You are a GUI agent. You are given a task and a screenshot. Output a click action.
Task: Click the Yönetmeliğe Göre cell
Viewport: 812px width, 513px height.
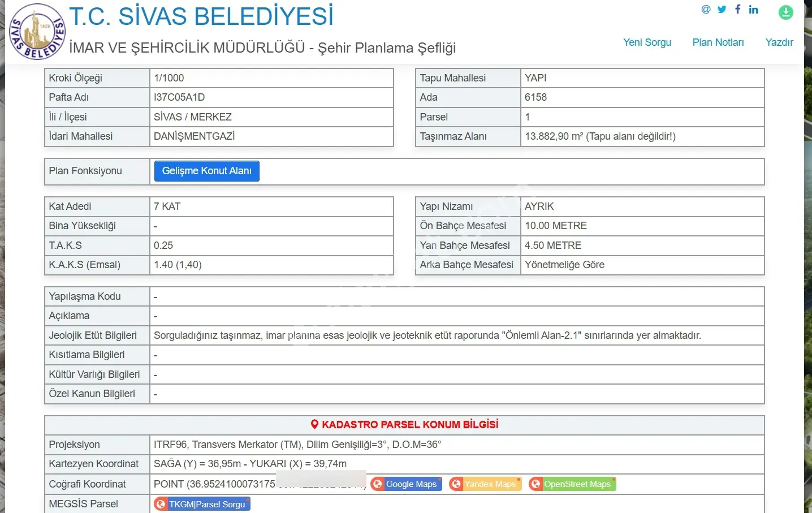tap(642, 265)
